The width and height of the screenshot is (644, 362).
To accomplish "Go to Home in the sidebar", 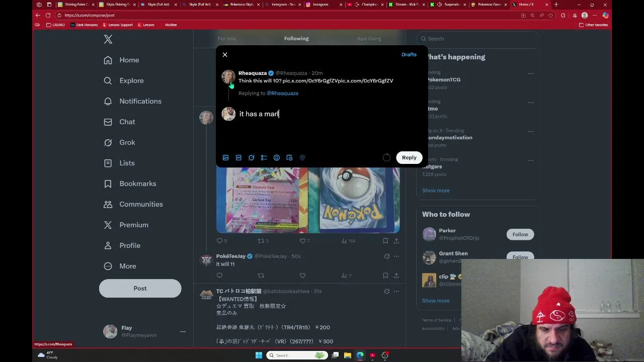I will coord(121,60).
